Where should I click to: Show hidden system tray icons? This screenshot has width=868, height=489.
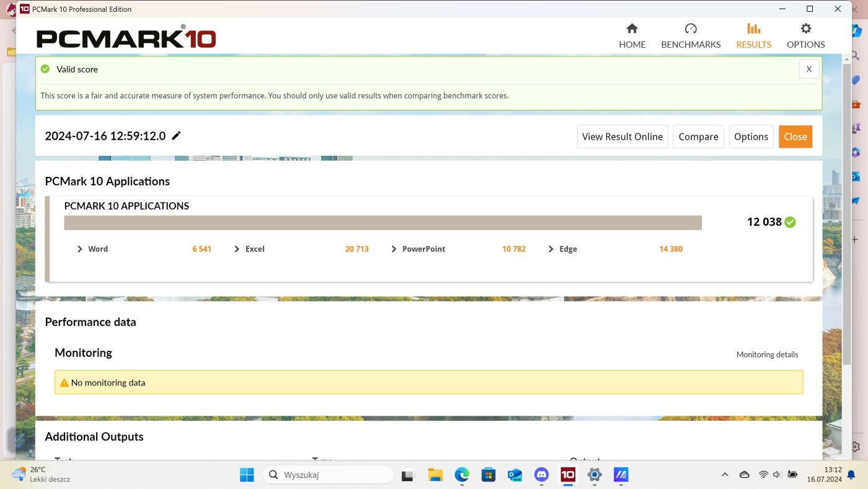[725, 475]
